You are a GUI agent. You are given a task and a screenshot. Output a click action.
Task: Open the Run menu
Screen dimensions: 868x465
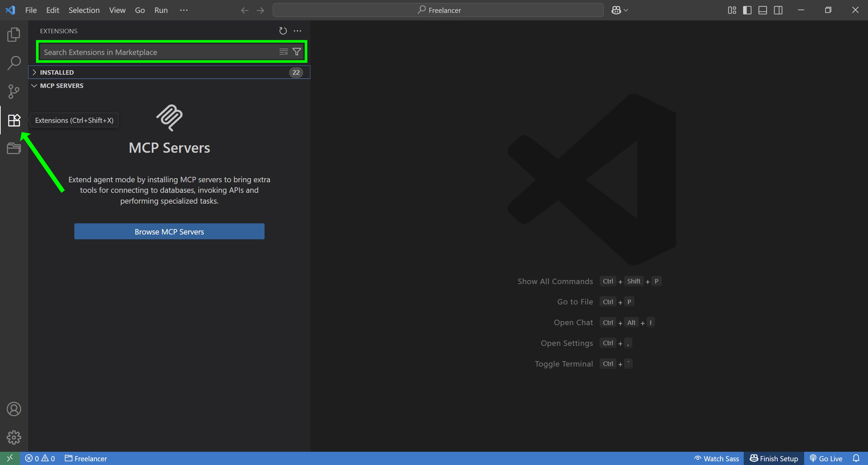[x=161, y=10]
